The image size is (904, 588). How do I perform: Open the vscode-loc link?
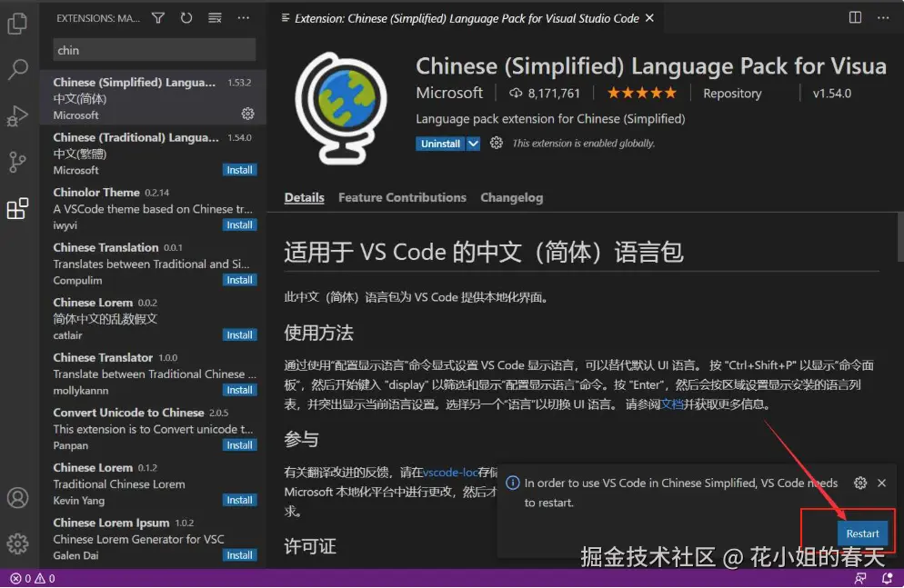pyautogui.click(x=450, y=473)
